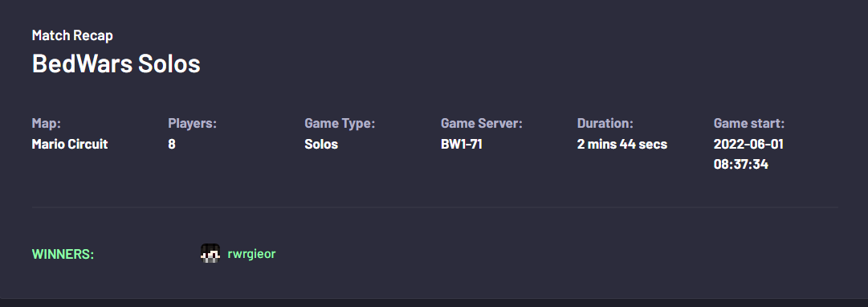
Task: Click the Game Type: label
Action: tap(340, 123)
